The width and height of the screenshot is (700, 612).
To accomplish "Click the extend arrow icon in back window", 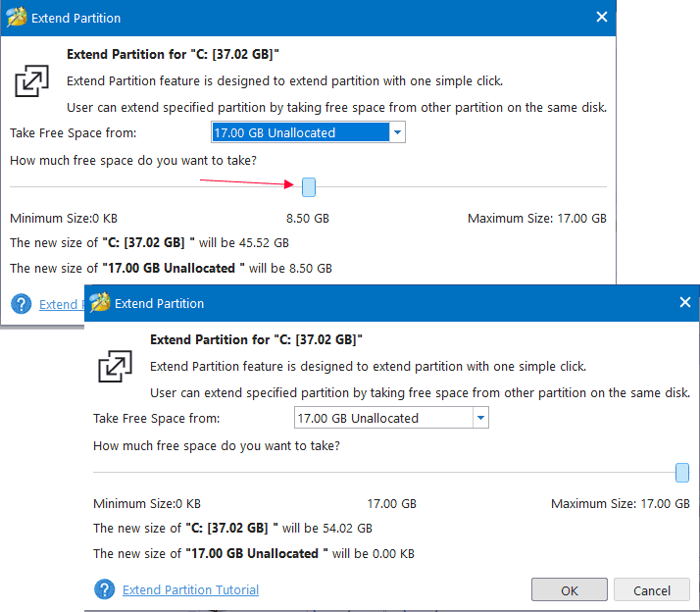I will coord(31,80).
